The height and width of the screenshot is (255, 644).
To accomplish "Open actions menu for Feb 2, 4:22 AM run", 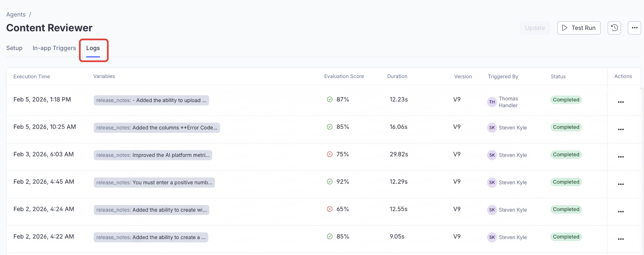I will tap(620, 239).
